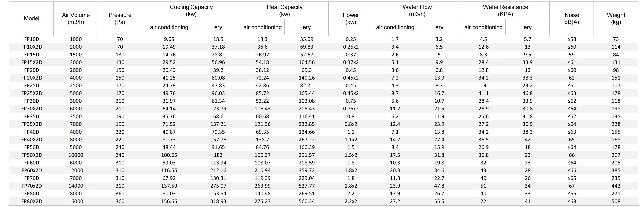The width and height of the screenshot is (644, 207).
Task: Click the Cooling Capacity (kw) header
Action: click(x=191, y=10)
